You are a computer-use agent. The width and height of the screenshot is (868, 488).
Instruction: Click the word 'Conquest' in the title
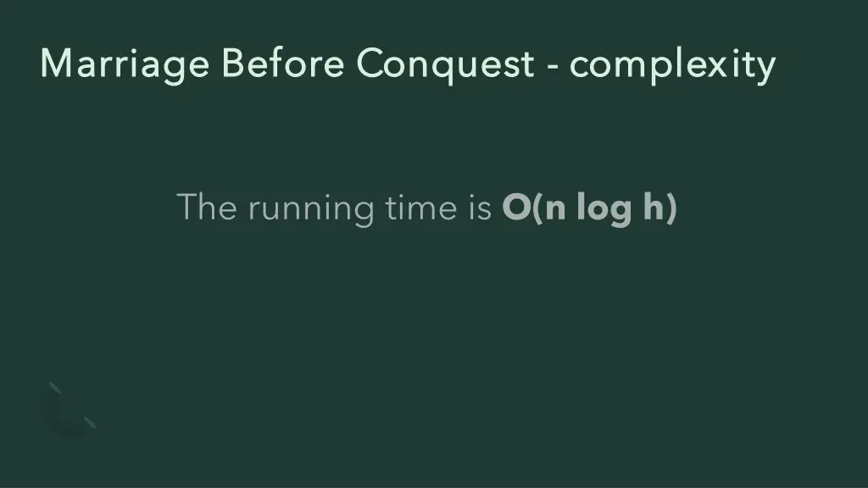446,65
